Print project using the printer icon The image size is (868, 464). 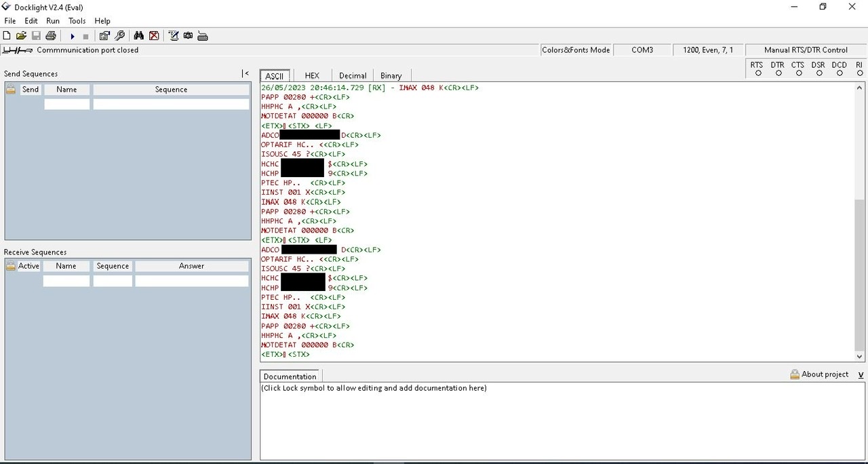[x=50, y=36]
